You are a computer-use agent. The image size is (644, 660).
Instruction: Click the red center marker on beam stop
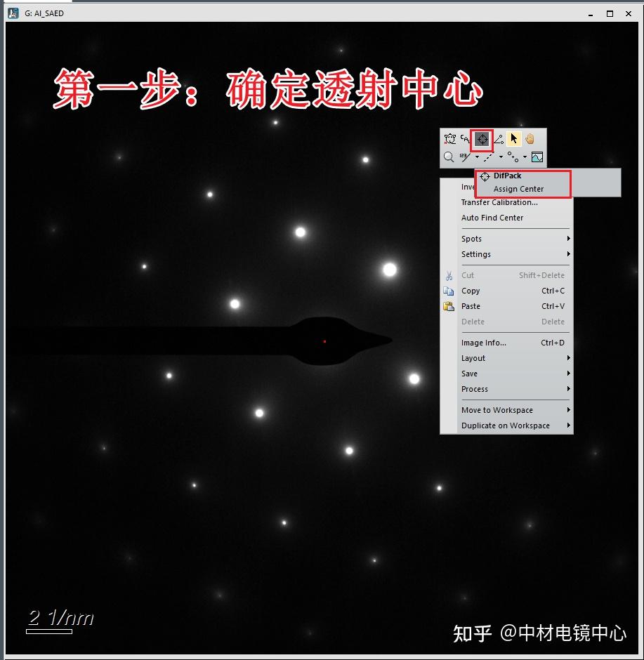324,341
